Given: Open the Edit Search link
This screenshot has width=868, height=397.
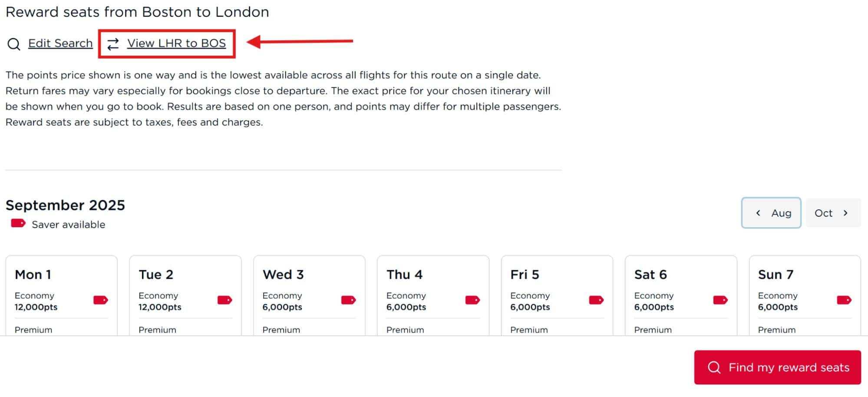Looking at the screenshot, I should (x=60, y=43).
